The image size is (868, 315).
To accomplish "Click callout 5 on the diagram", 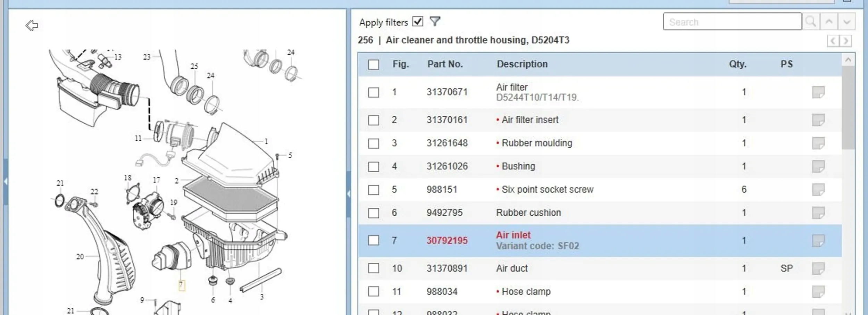I will 290,155.
